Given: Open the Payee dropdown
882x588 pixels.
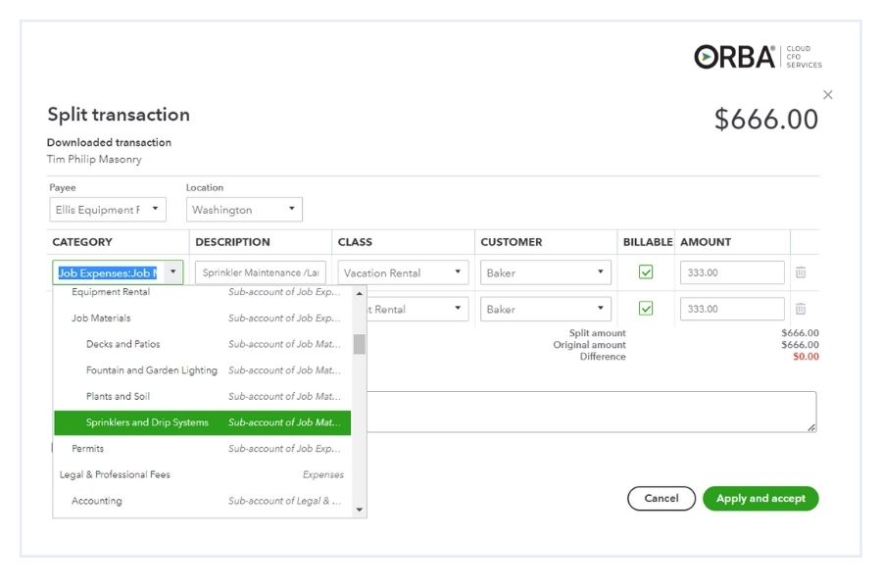Looking at the screenshot, I should [x=108, y=210].
